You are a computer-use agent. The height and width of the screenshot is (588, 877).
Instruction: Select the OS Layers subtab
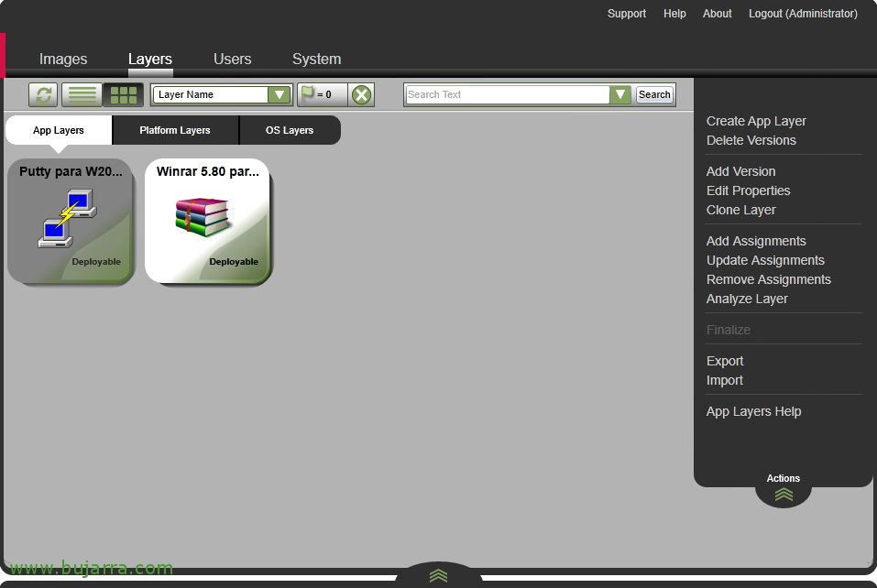[290, 130]
